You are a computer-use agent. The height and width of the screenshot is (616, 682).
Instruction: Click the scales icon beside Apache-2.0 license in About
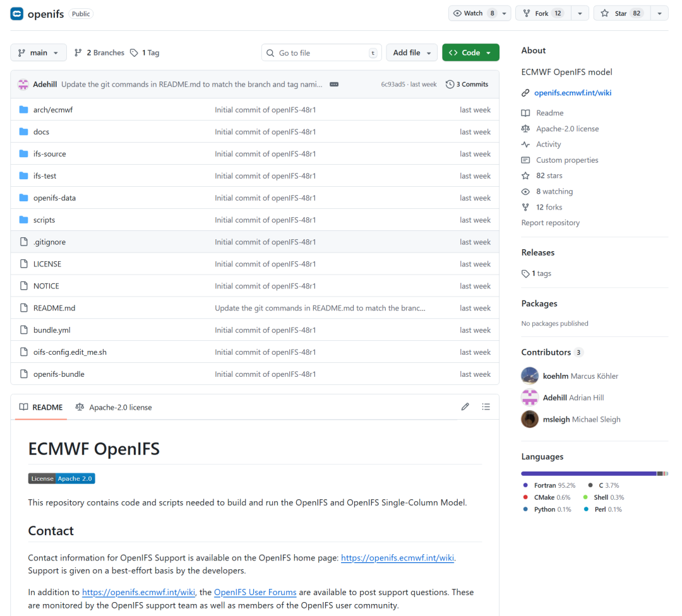pyautogui.click(x=525, y=129)
